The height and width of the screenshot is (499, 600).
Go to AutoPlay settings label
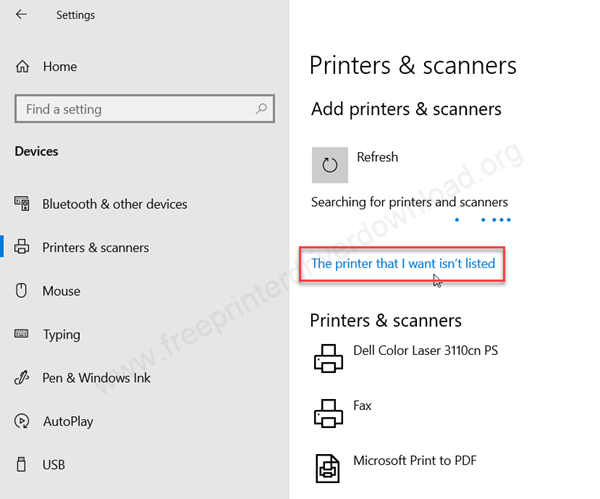67,422
